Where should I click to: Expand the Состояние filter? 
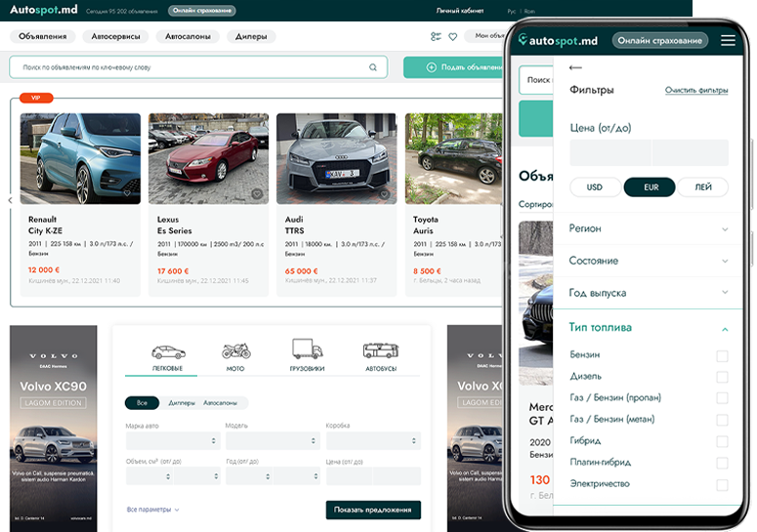tap(649, 261)
